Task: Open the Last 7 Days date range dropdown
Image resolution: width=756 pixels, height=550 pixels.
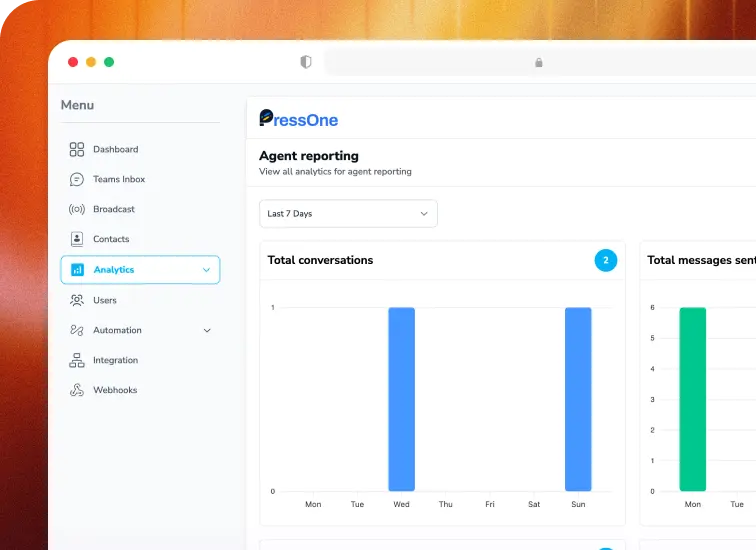Action: pos(348,214)
